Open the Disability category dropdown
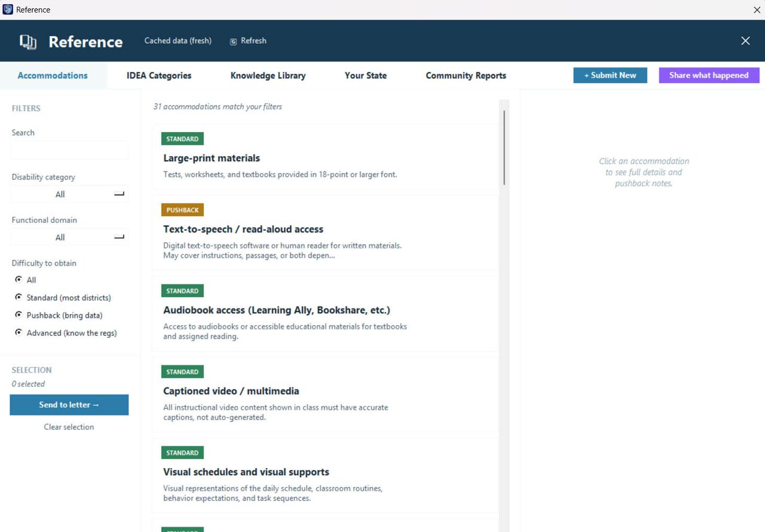Viewport: 765px width, 532px height. [x=69, y=194]
